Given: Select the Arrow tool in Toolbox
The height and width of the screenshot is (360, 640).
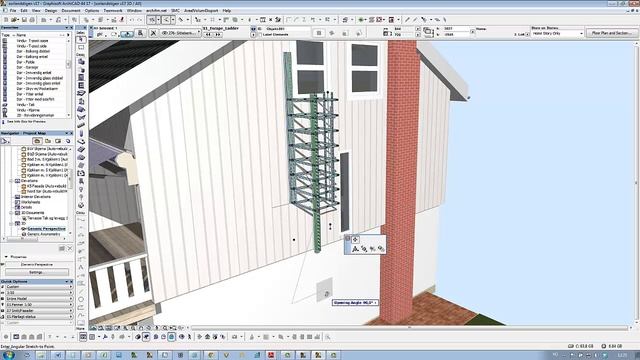Looking at the screenshot, I should click(81, 40).
